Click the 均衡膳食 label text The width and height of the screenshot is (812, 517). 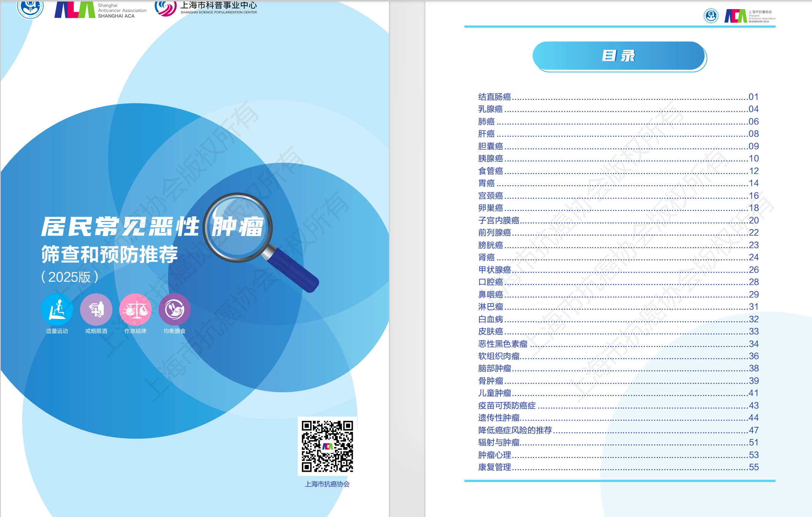click(x=174, y=331)
